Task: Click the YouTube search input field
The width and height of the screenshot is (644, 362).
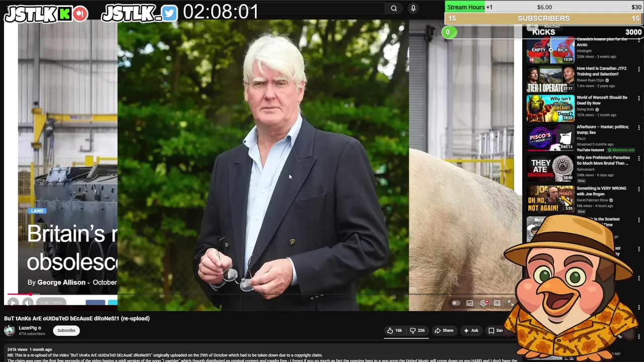Action: pyautogui.click(x=309, y=8)
